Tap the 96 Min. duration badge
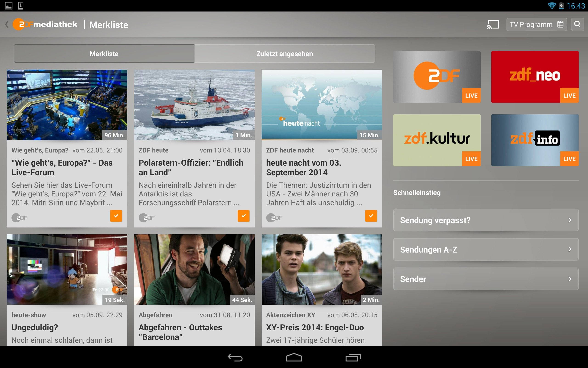588x368 pixels. [114, 135]
